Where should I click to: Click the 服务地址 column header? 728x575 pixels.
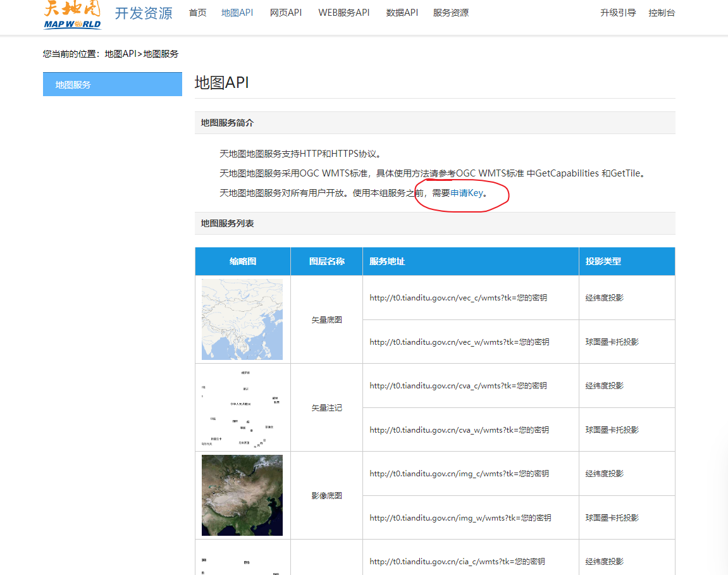click(387, 261)
